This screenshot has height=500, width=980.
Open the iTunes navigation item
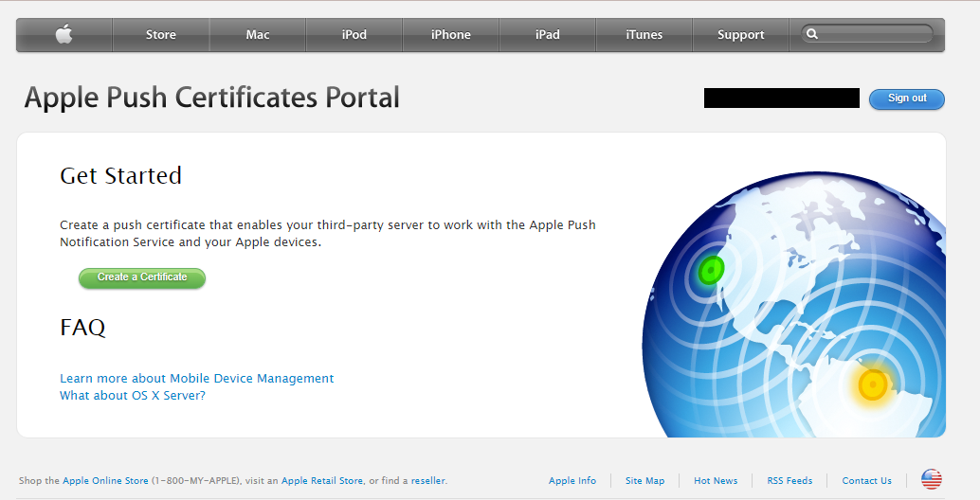click(x=644, y=35)
